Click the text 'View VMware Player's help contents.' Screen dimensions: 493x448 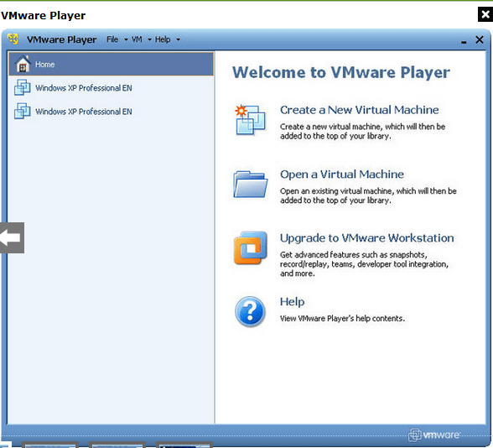point(342,319)
